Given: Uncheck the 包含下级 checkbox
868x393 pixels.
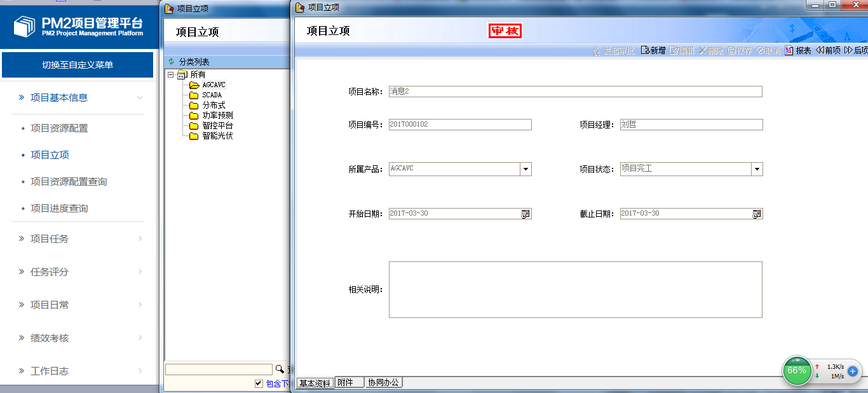Looking at the screenshot, I should tap(259, 383).
